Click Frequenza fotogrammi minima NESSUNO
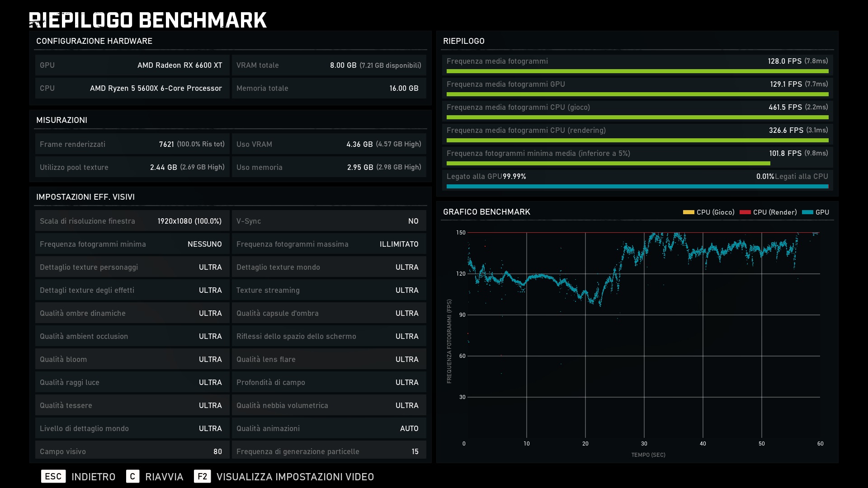The height and width of the screenshot is (488, 868). click(x=132, y=244)
